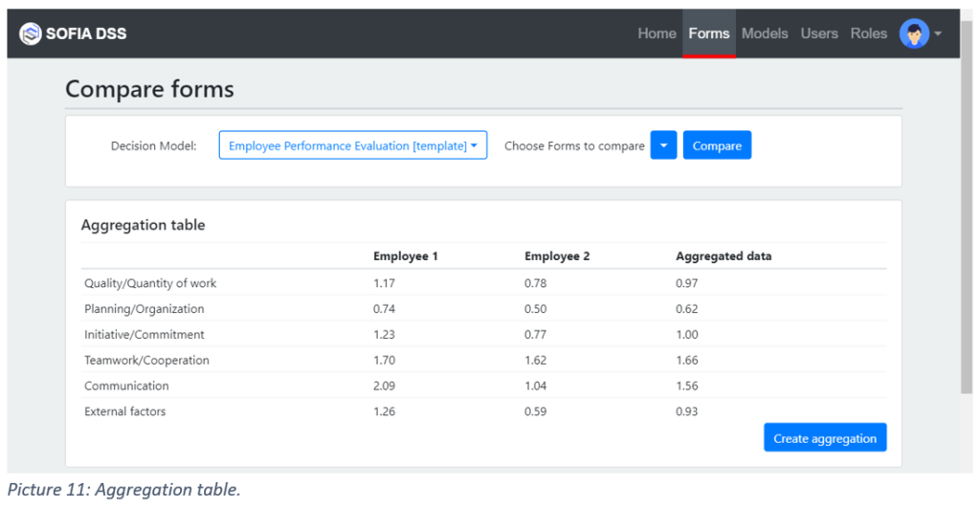Select aggregated External factors value 0.93
Screen dimensions: 980x508
click(x=686, y=411)
